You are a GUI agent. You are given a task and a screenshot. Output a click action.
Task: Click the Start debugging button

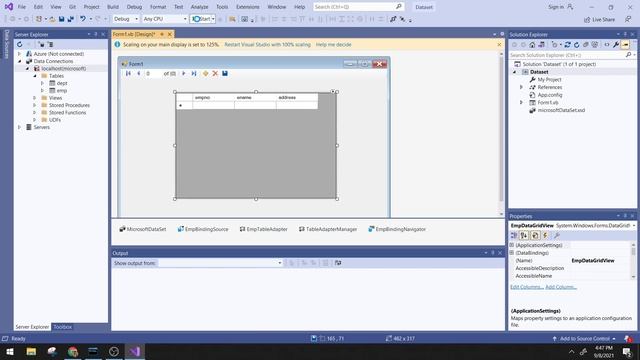coord(203,19)
